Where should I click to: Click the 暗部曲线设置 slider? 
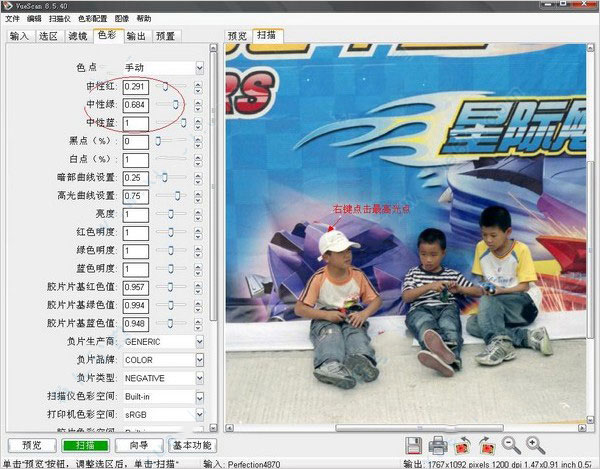pyautogui.click(x=171, y=178)
